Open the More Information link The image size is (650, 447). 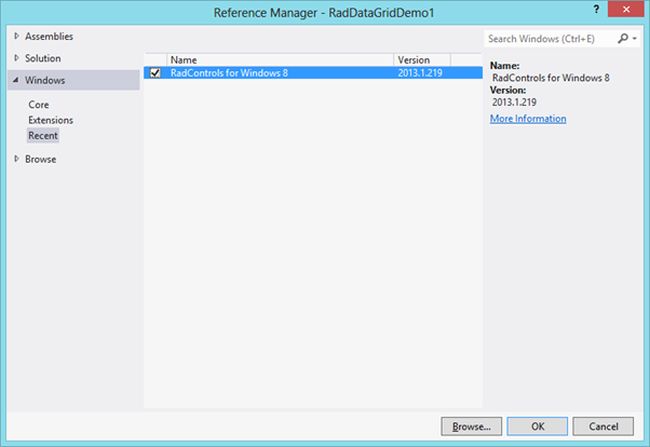click(x=528, y=119)
